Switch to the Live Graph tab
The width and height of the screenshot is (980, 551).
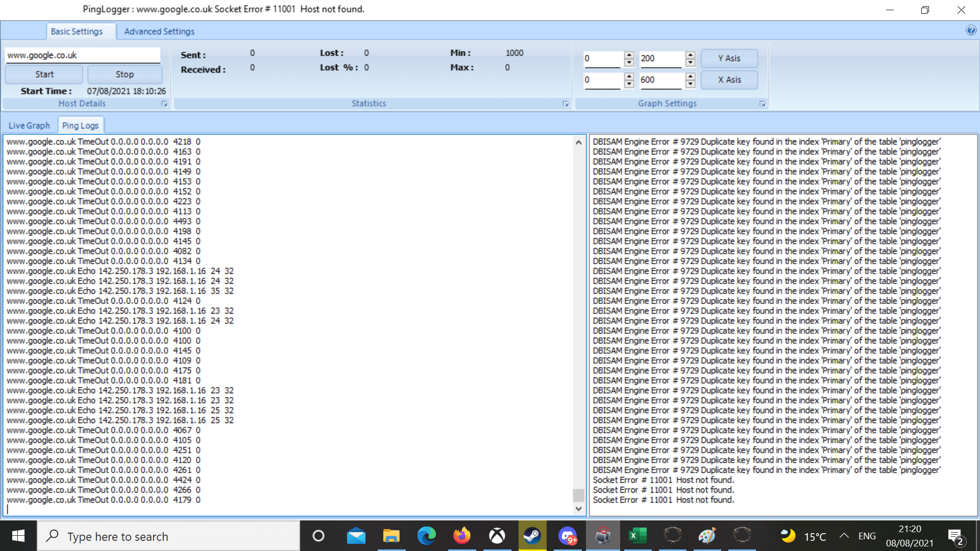pos(29,126)
